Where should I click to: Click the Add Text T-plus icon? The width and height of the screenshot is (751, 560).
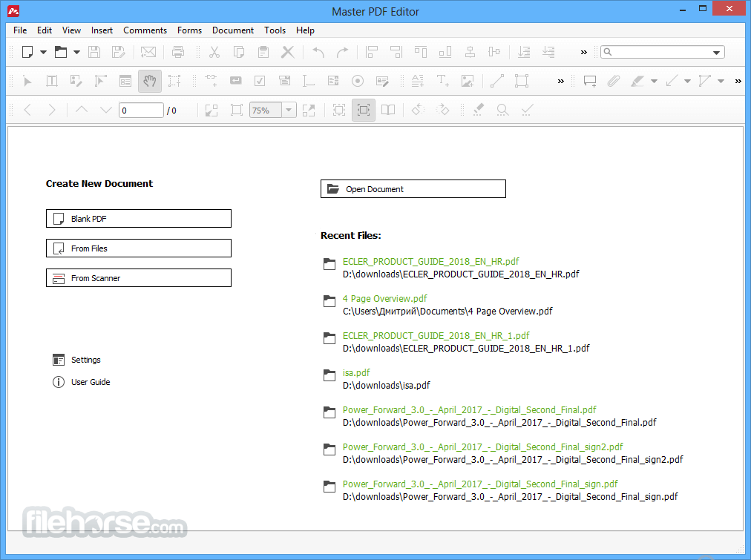442,81
